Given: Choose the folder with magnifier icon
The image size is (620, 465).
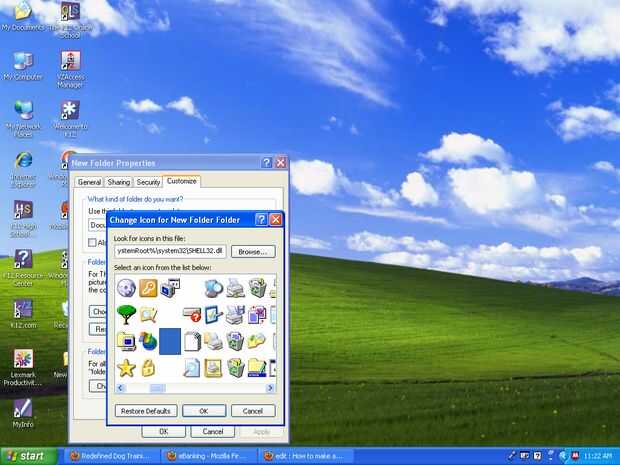Looking at the screenshot, I should coord(148,315).
